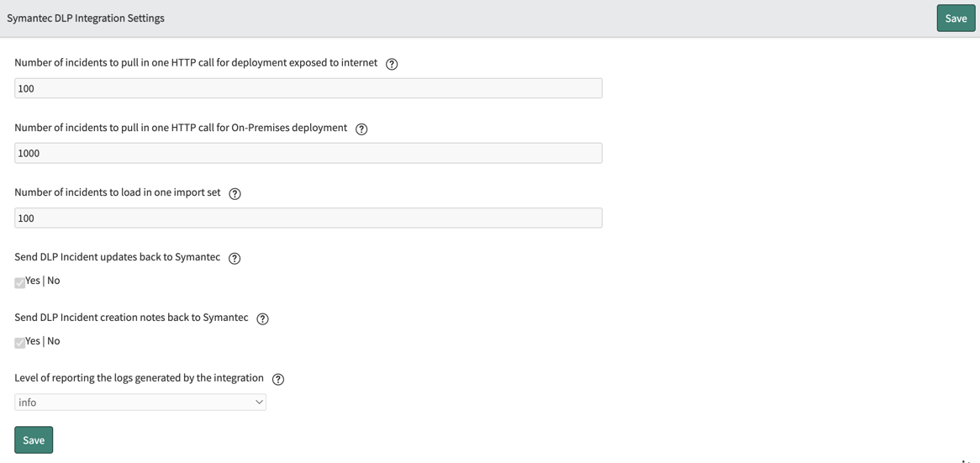This screenshot has width=980, height=463.
Task: Open help icon for internet-exposed deployment setting
Action: (392, 64)
